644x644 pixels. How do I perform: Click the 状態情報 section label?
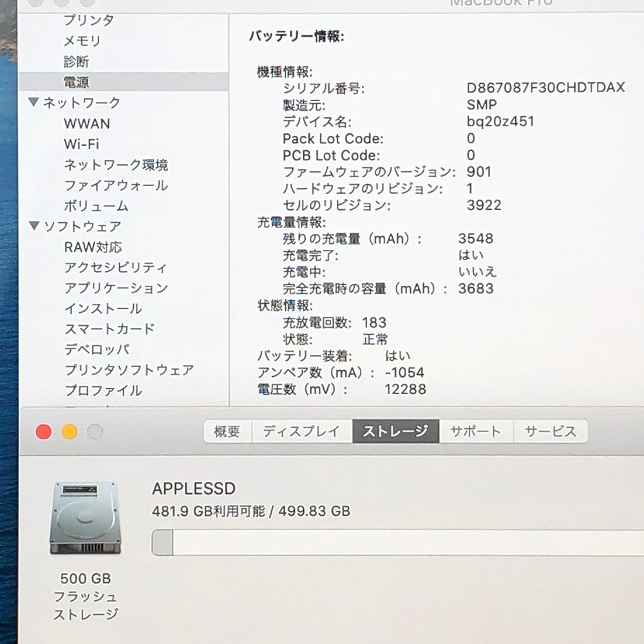285,305
